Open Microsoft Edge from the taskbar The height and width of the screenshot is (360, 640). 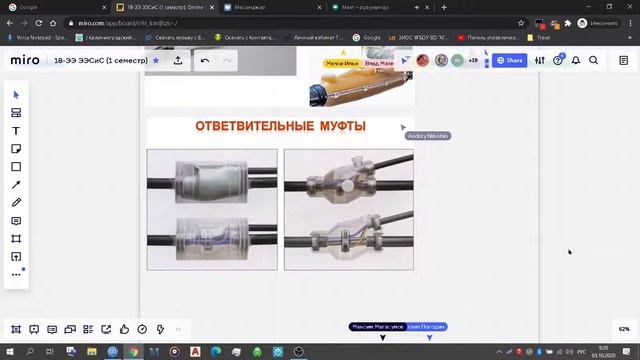pyautogui.click(x=216, y=351)
